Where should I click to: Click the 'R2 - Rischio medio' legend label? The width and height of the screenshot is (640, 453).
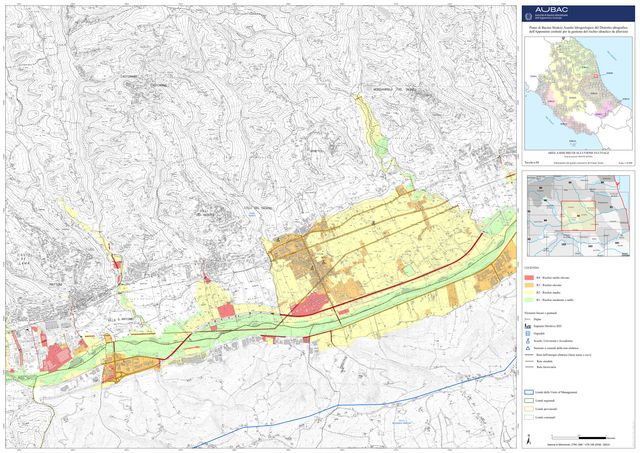tap(548, 292)
